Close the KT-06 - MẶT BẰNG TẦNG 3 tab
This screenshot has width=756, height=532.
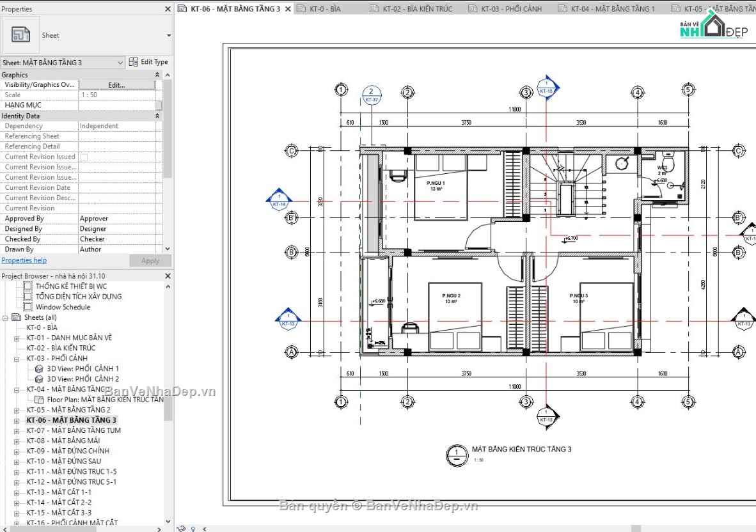pyautogui.click(x=288, y=9)
